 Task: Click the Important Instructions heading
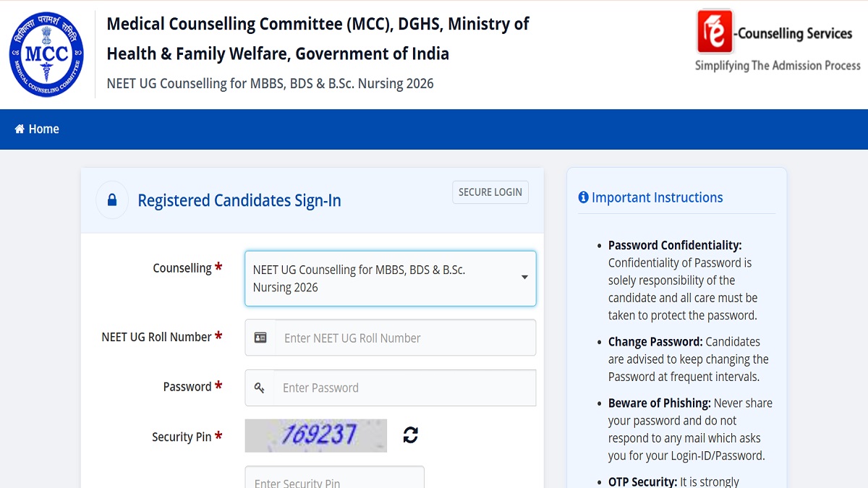(658, 197)
